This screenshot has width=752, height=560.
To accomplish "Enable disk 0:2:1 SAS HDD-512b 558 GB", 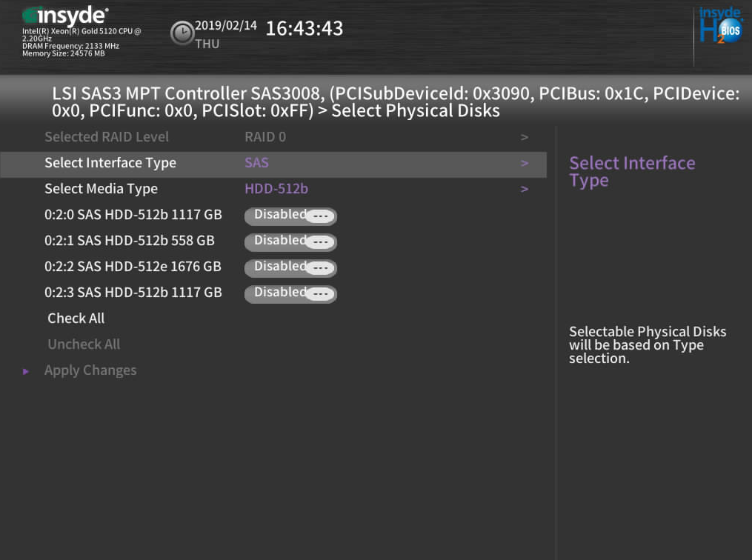I will [x=290, y=241].
